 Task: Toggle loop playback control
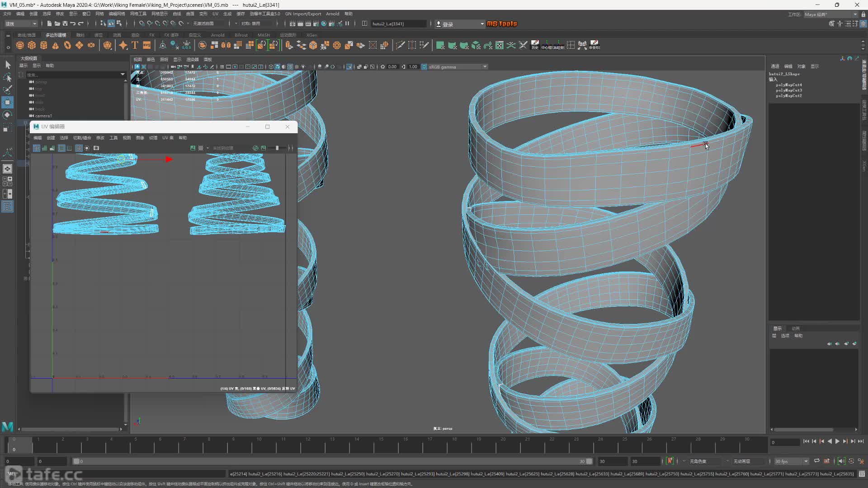(816, 461)
